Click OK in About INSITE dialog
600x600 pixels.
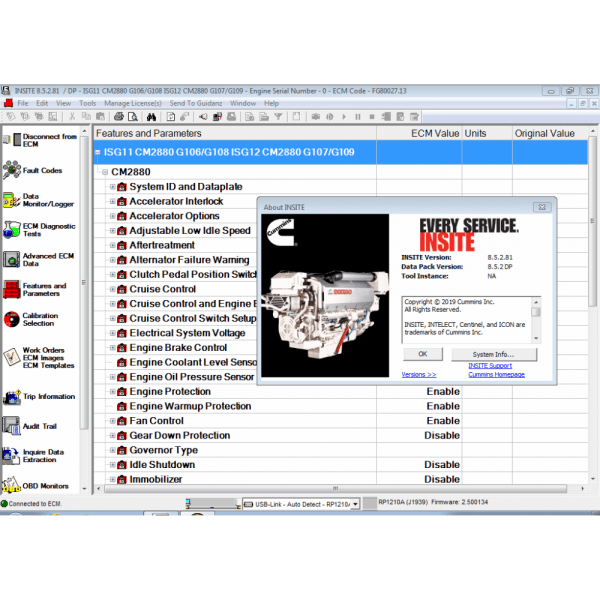423,354
